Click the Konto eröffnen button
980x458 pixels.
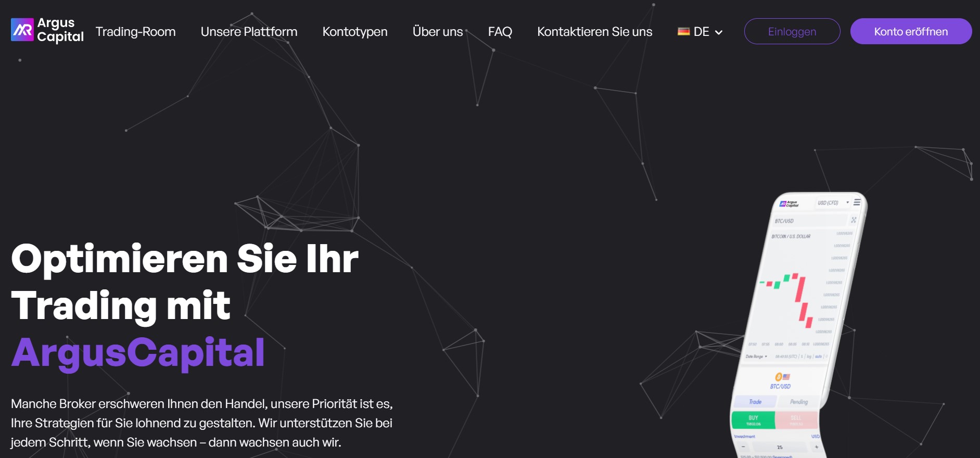click(x=910, y=32)
